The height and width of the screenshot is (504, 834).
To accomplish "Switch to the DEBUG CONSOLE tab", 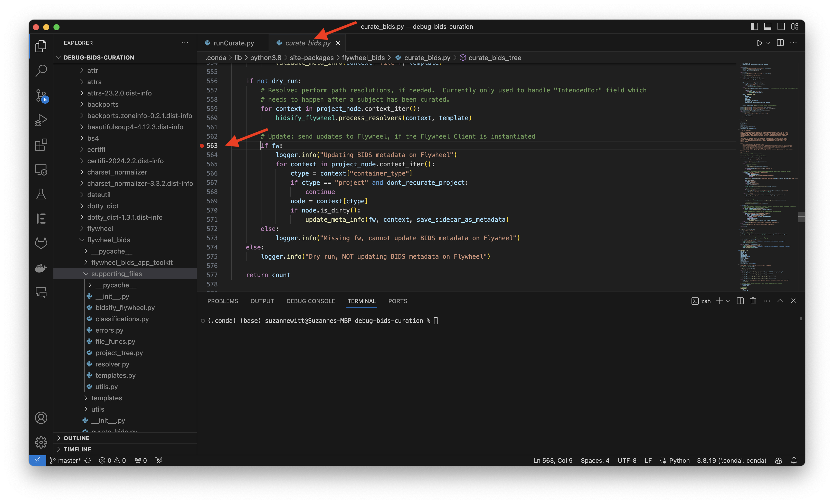I will pos(311,301).
